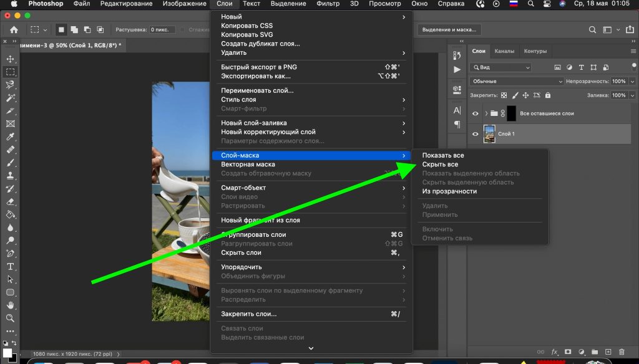Open the 'Непрозрачность' opacity dropdown arrow
The image size is (639, 364).
pyautogui.click(x=632, y=82)
